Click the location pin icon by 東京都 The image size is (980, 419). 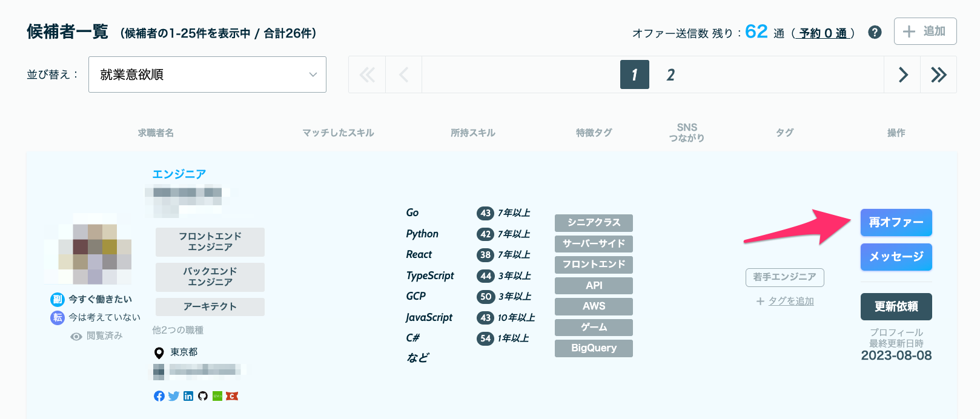point(159,352)
